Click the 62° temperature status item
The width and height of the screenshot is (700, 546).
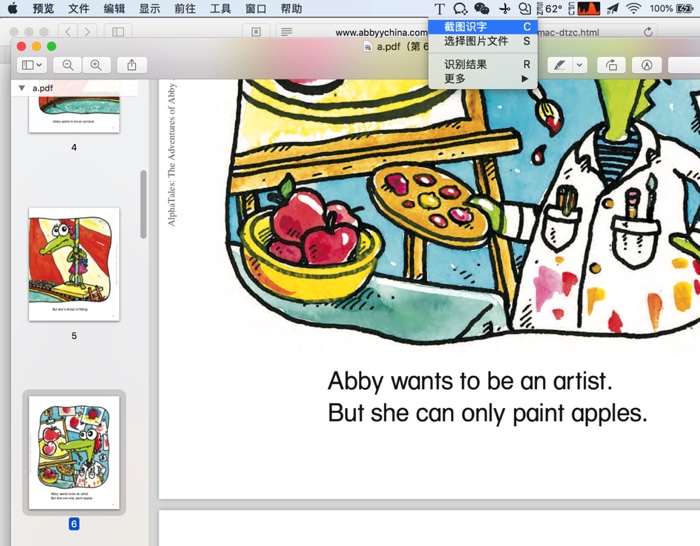(550, 8)
